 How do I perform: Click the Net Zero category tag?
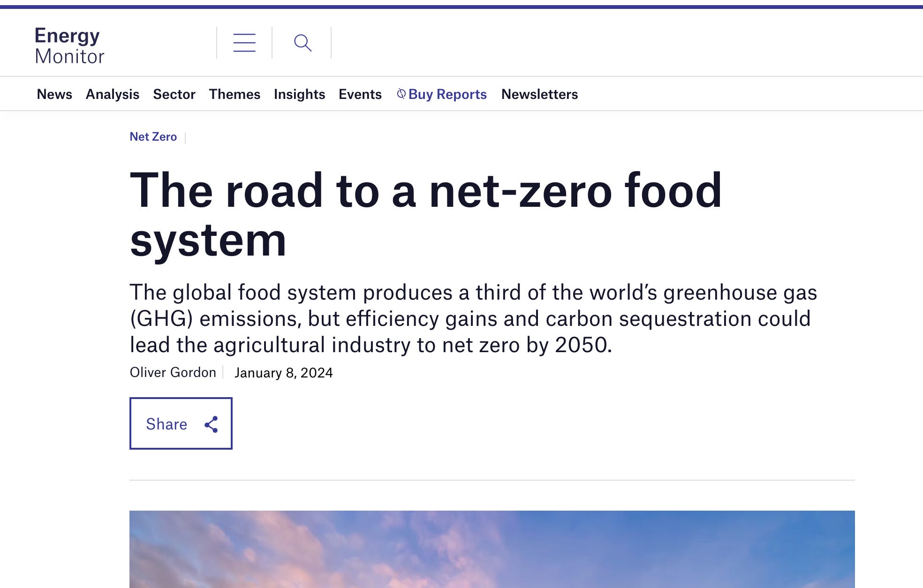click(153, 137)
